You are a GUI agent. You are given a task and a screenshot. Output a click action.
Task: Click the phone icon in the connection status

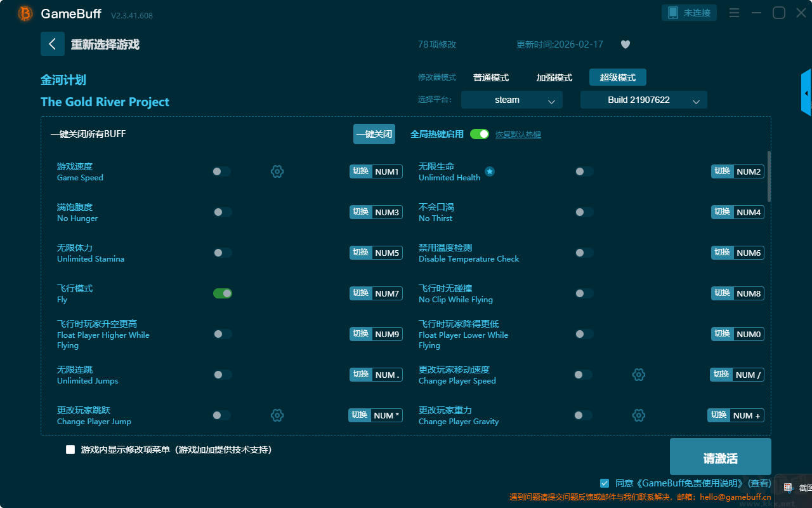point(673,13)
